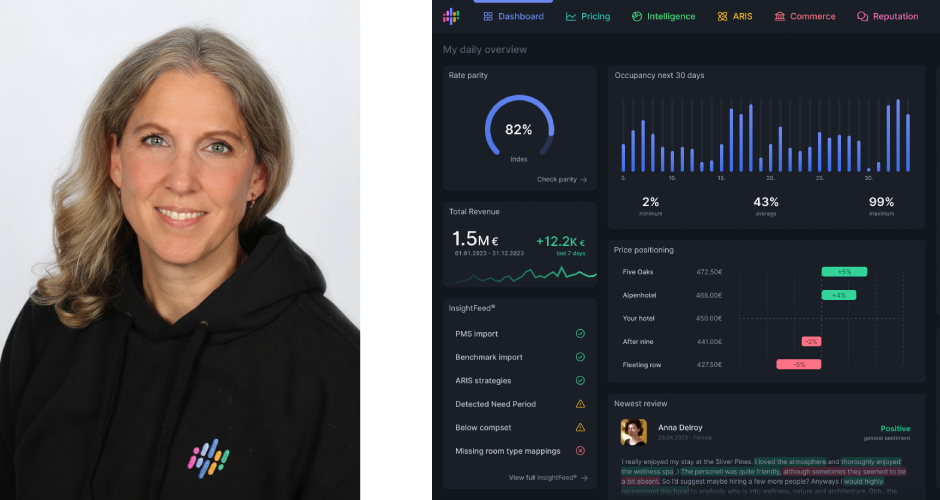Click Benchmark import green check status
The height and width of the screenshot is (500, 940).
580,357
